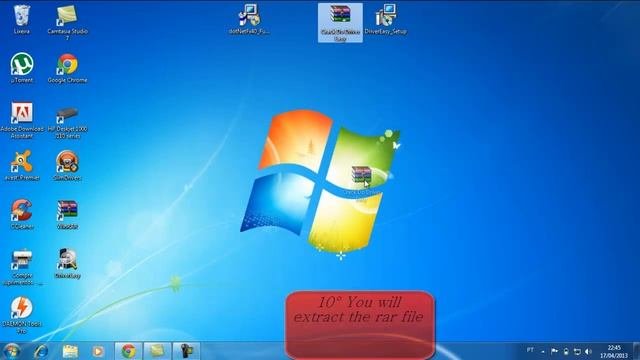The image size is (640, 360).
Task: Select the DAEMON Tools Pro shortcut
Action: (x=22, y=316)
